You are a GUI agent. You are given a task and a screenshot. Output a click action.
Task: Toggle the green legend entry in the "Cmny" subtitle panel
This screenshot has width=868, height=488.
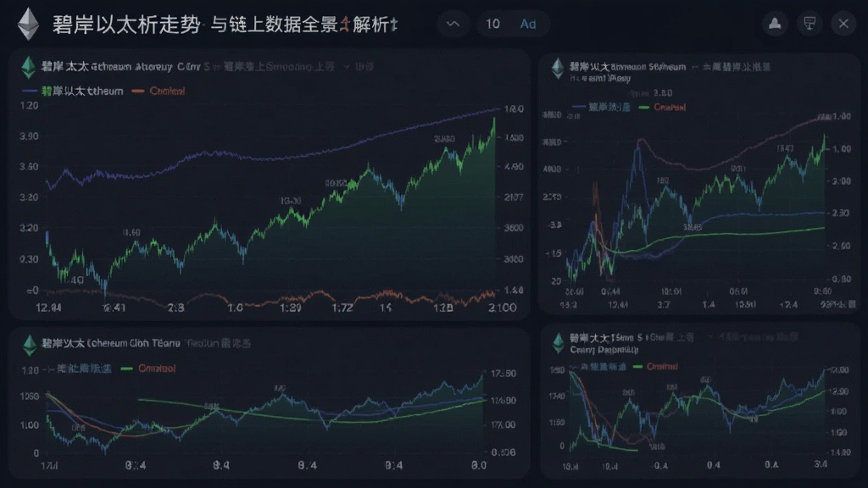(655, 366)
